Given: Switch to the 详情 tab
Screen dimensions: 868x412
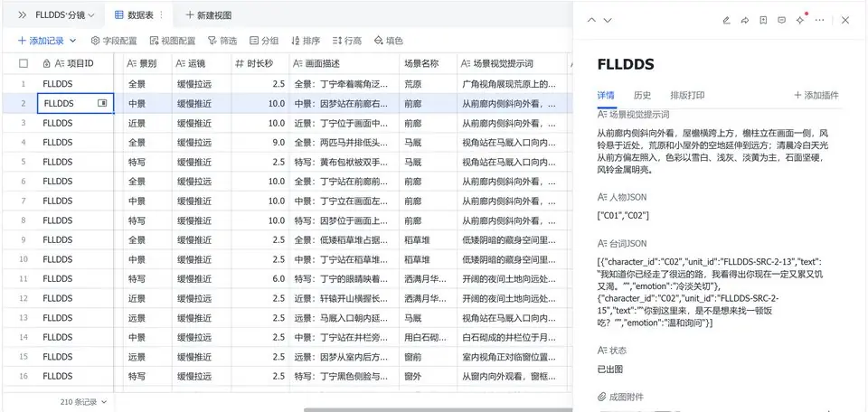Looking at the screenshot, I should click(606, 95).
